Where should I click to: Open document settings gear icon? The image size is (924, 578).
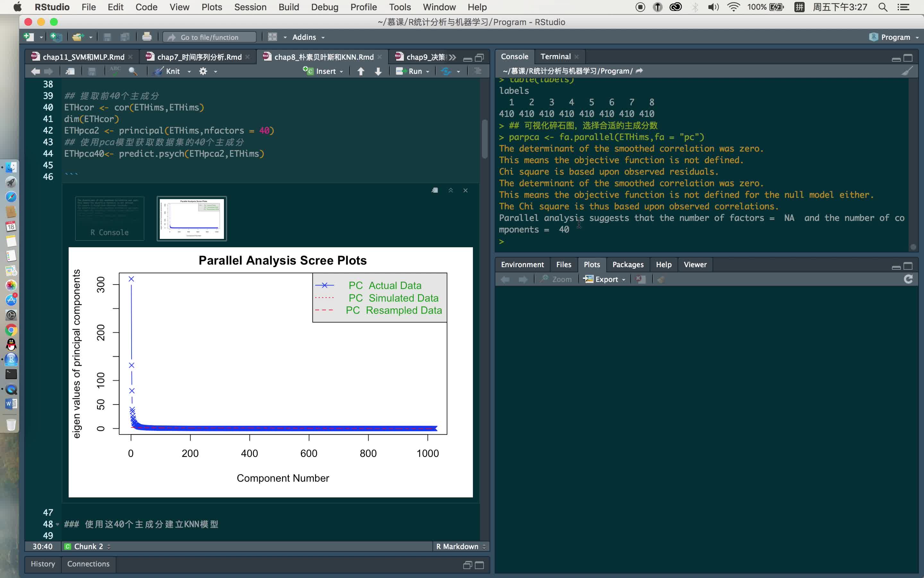click(203, 72)
